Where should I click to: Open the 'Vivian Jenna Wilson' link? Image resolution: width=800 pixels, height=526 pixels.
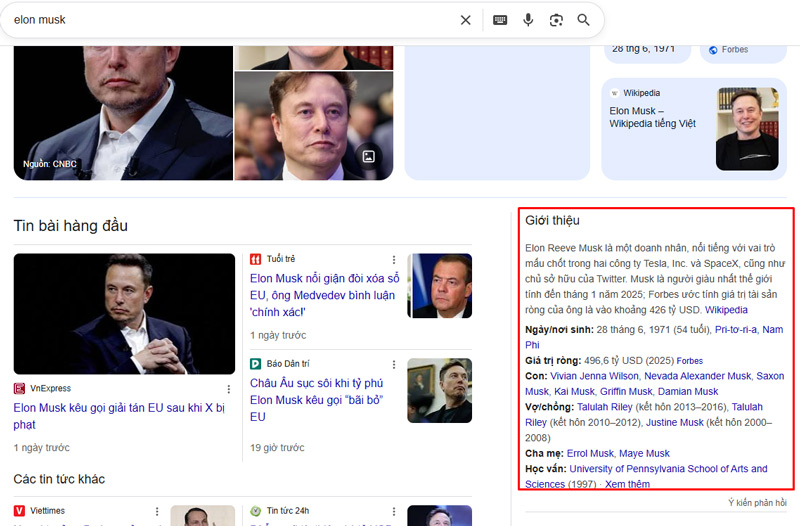coord(594,376)
